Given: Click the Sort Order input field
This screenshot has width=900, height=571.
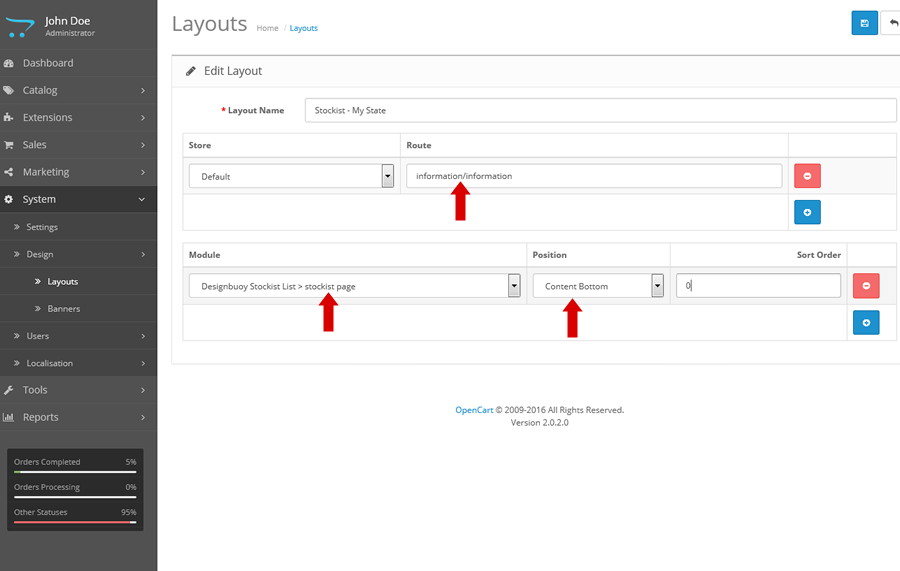Looking at the screenshot, I should [x=758, y=286].
